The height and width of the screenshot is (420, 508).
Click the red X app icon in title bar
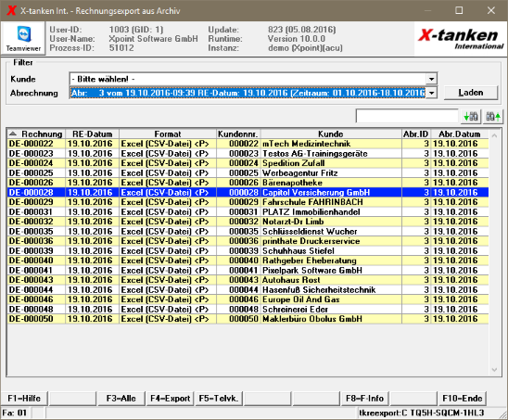[x=11, y=10]
